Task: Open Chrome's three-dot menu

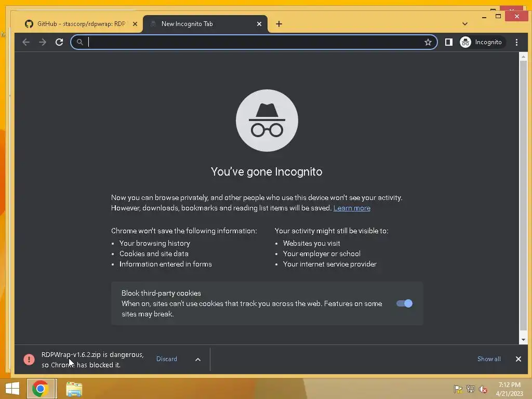Action: pyautogui.click(x=516, y=42)
